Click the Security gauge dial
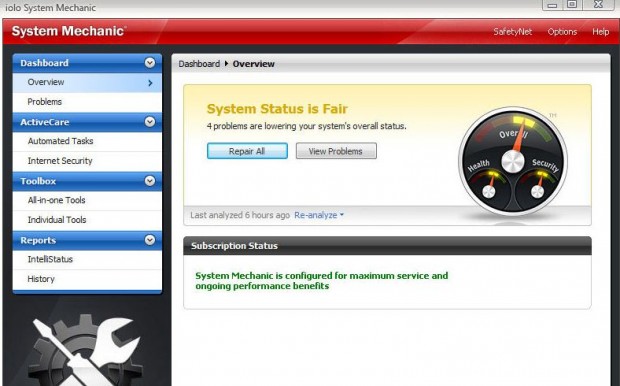Image resolution: width=620 pixels, height=386 pixels. tap(537, 187)
